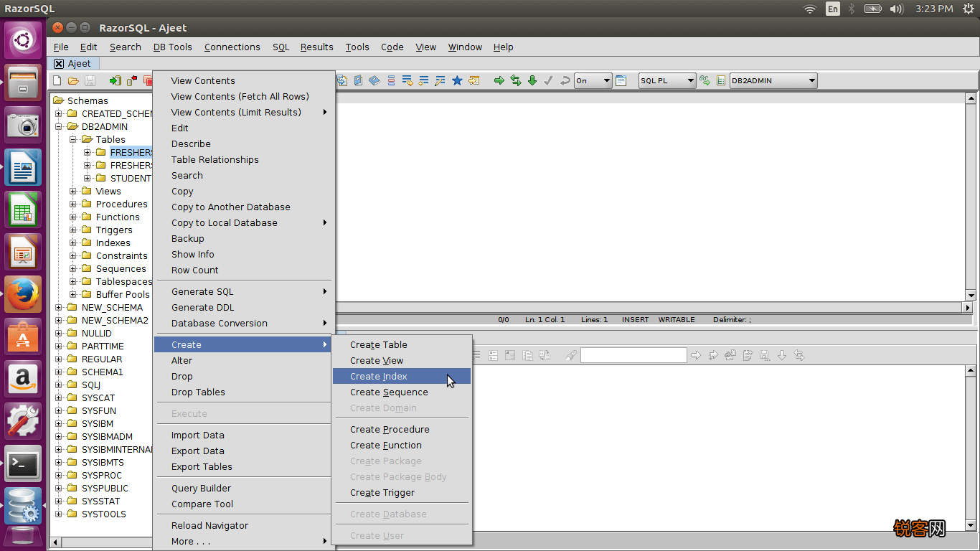Select Create Index in the submenu
Screen dimensions: 980x551
[402, 377]
